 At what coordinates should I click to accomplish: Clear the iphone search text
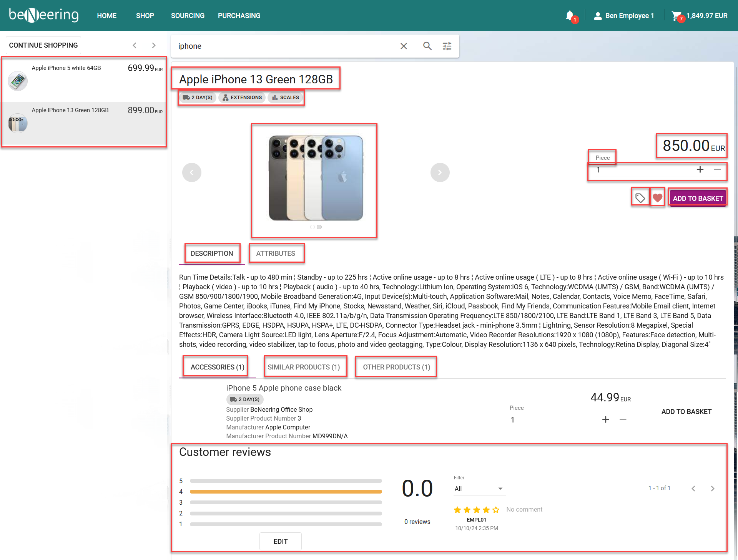[x=404, y=46]
